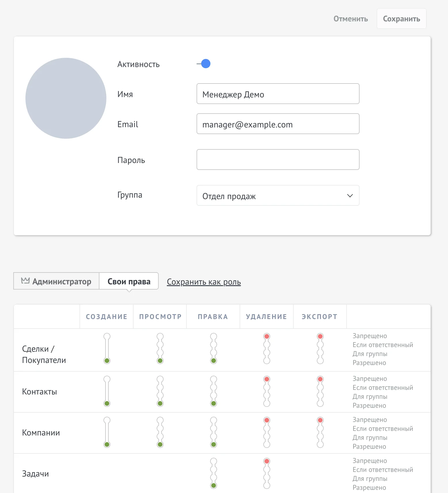Click the ПРАВКА column header
The width and height of the screenshot is (448, 493).
click(x=213, y=317)
